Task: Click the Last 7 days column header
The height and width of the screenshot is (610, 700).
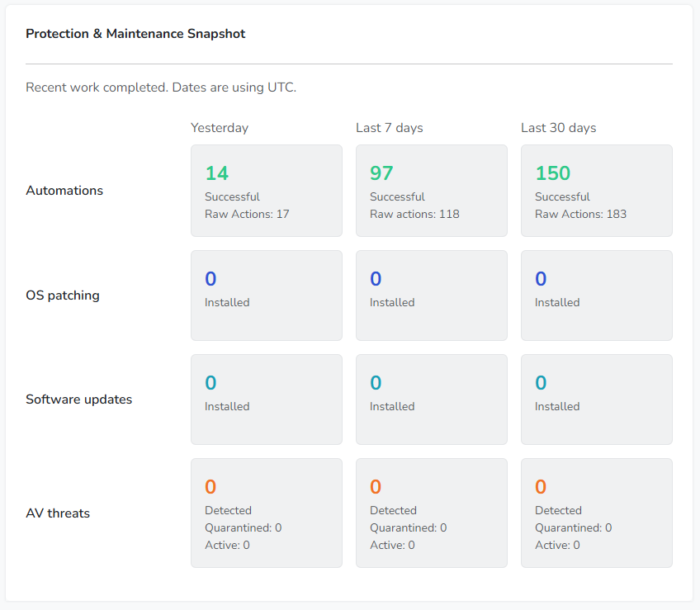Action: pos(390,128)
